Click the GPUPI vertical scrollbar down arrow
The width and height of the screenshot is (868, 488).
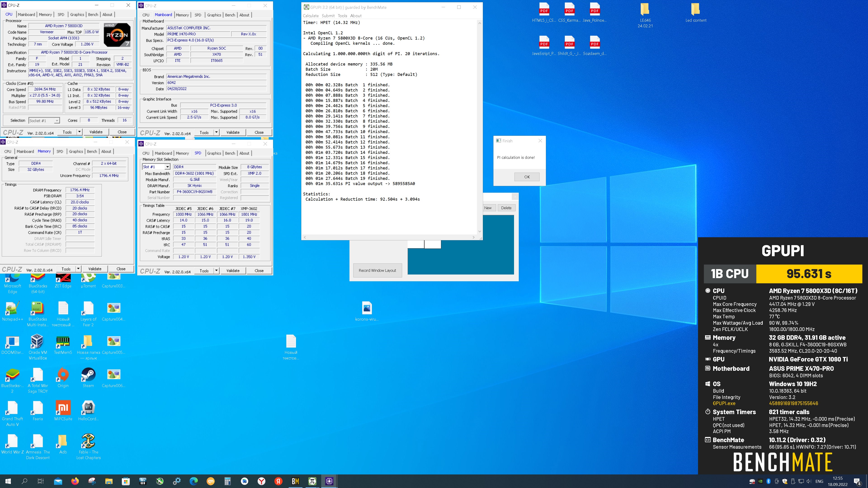(x=479, y=231)
